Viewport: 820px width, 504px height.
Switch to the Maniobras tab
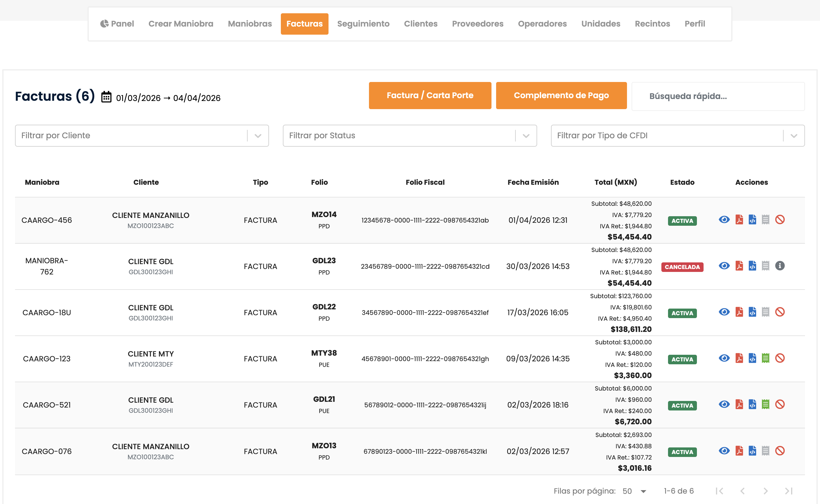250,24
